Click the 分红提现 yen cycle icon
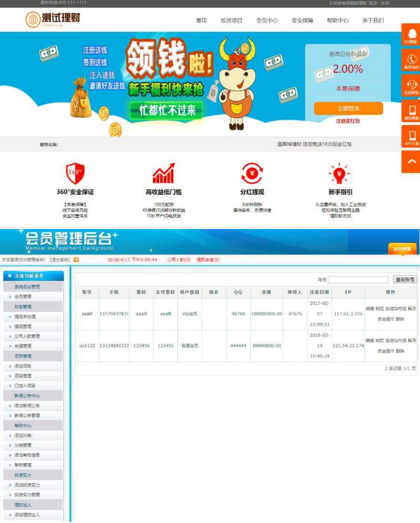Screen dimensions: 420x523 (252, 174)
